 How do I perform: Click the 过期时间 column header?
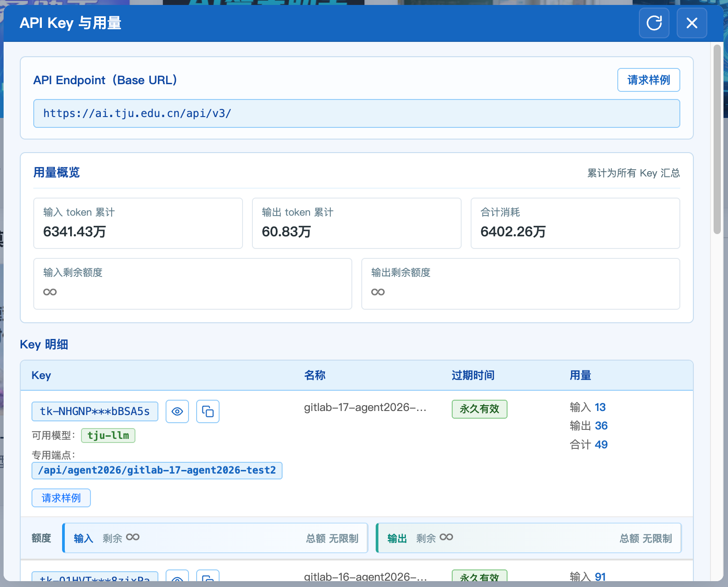click(x=473, y=375)
